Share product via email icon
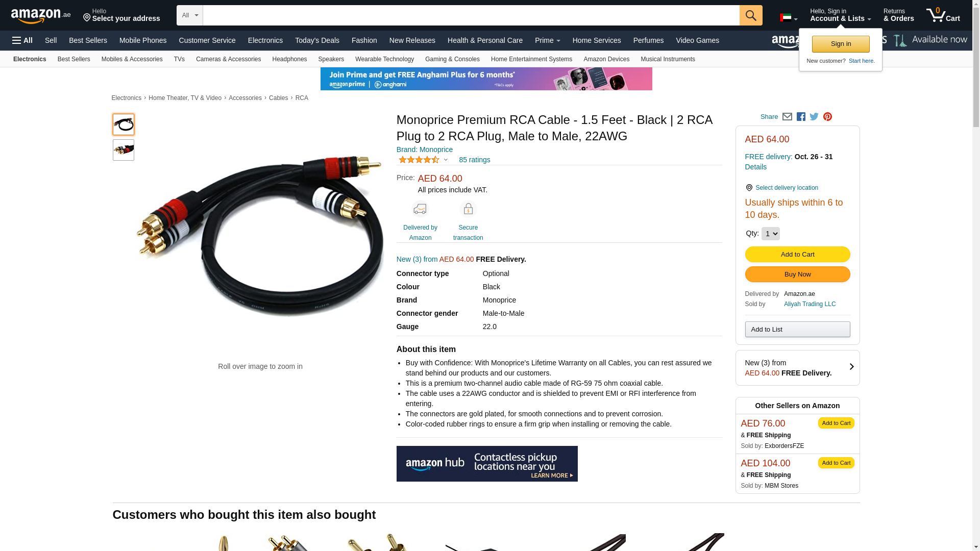The height and width of the screenshot is (551, 980). pyautogui.click(x=787, y=117)
